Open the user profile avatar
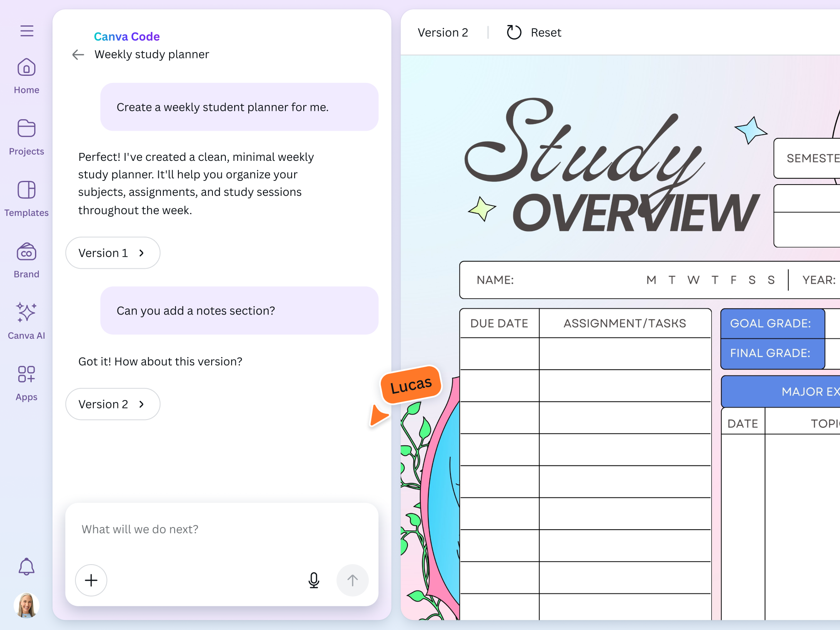 tap(26, 605)
